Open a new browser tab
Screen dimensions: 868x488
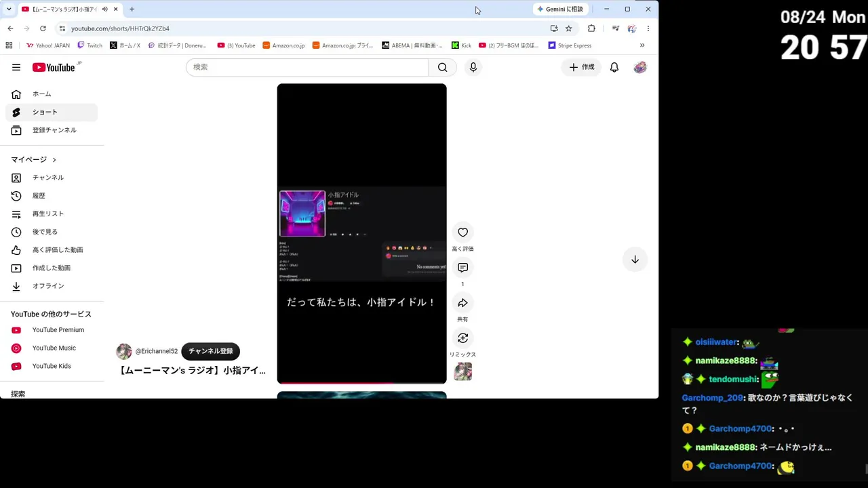(x=132, y=9)
